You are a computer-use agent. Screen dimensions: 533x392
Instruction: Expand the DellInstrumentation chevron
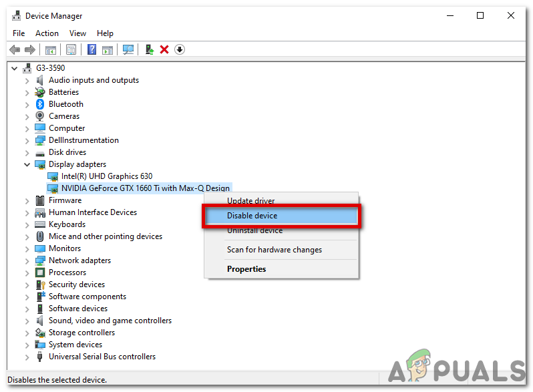point(27,141)
